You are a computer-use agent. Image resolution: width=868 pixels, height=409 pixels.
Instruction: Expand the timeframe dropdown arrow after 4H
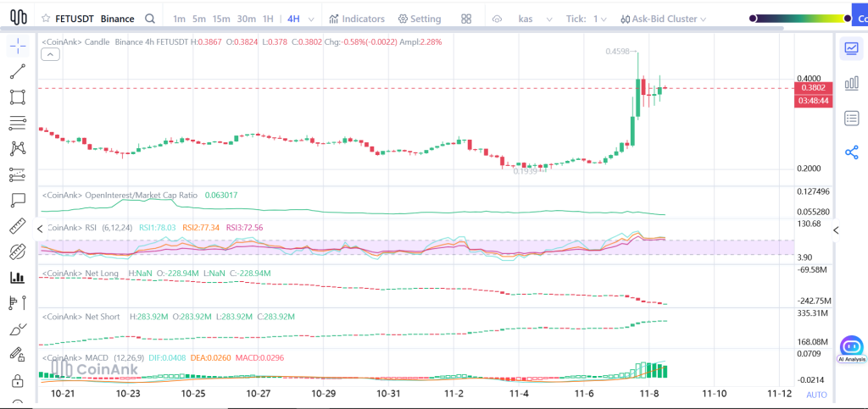pyautogui.click(x=310, y=19)
